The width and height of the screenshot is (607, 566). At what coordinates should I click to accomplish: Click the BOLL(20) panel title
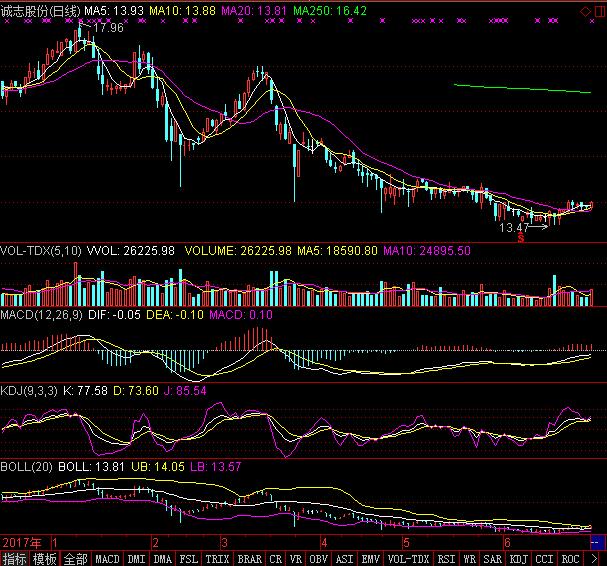coord(26,467)
